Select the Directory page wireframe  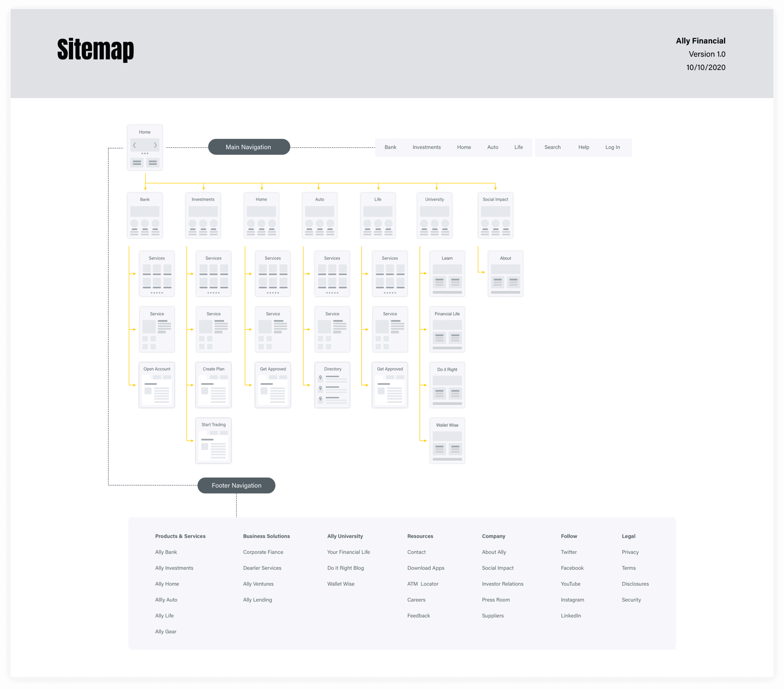pos(332,385)
